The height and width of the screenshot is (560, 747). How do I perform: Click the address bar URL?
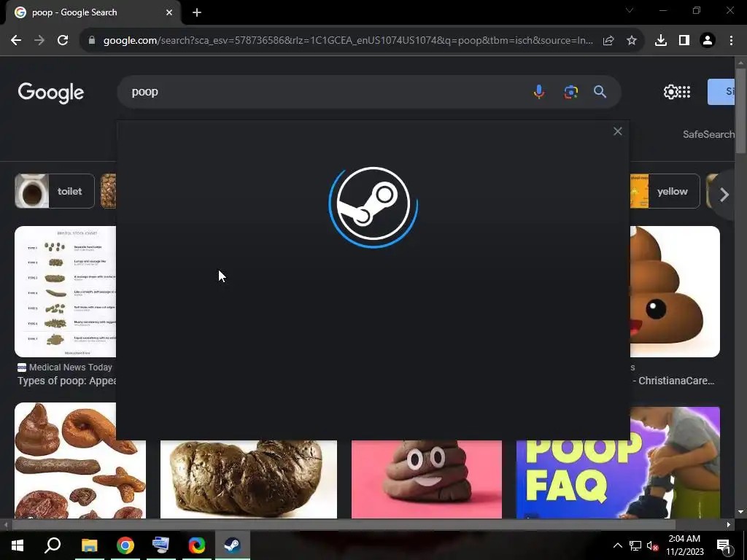click(x=348, y=41)
